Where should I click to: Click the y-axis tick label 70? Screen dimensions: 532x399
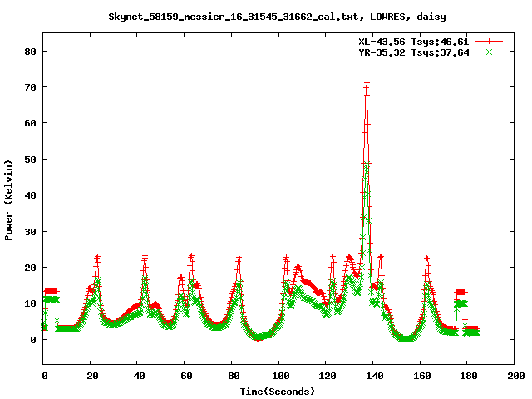(31, 87)
